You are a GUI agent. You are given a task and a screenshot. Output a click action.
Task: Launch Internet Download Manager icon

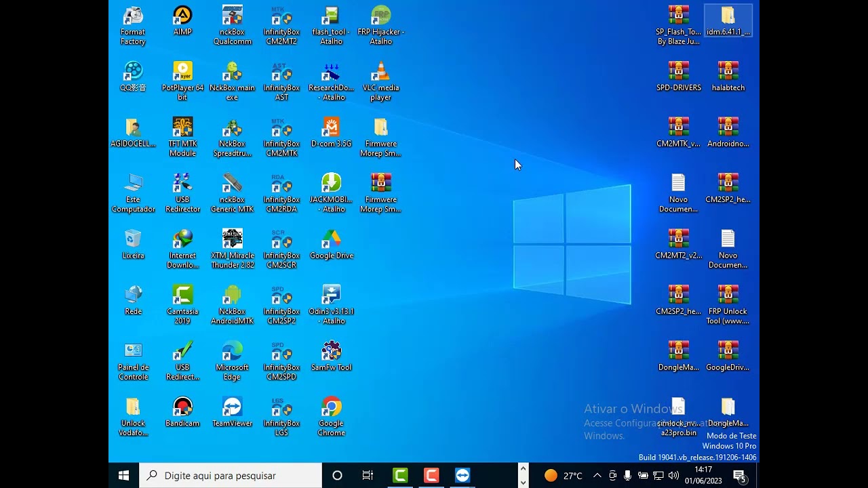coord(182,249)
